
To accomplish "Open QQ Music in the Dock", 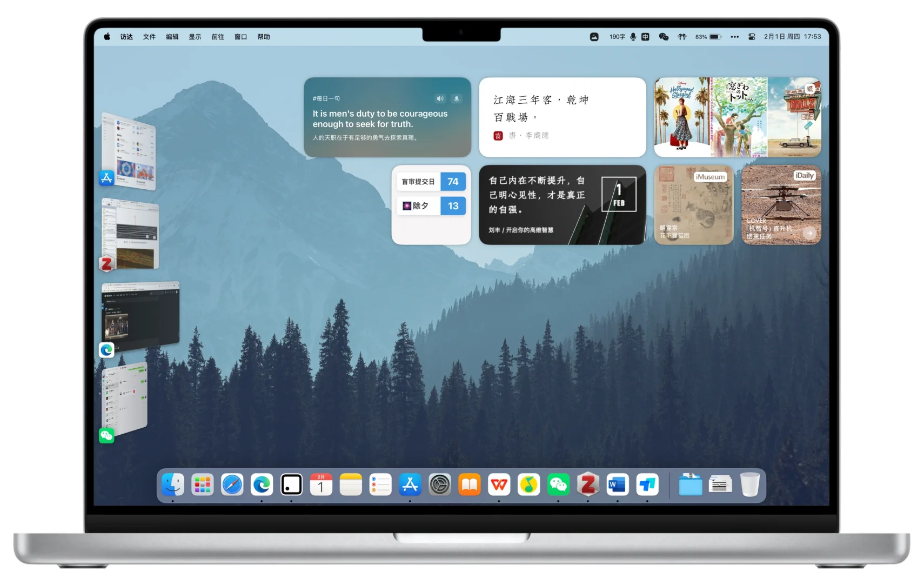I will (528, 485).
